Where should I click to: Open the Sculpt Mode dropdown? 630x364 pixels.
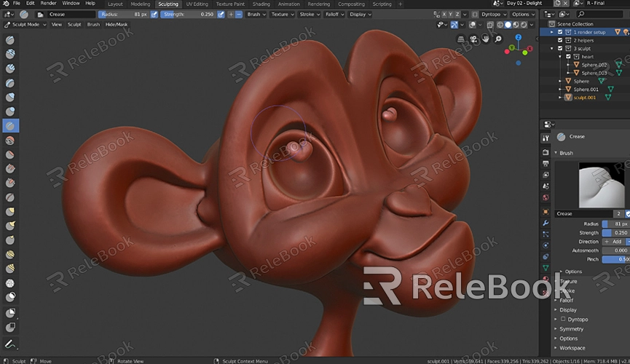(x=25, y=25)
